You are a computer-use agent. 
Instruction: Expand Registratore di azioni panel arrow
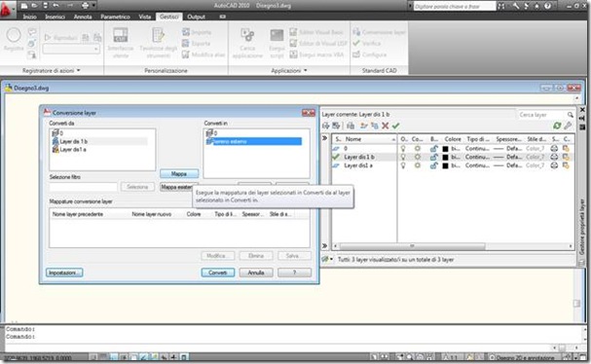[x=79, y=70]
